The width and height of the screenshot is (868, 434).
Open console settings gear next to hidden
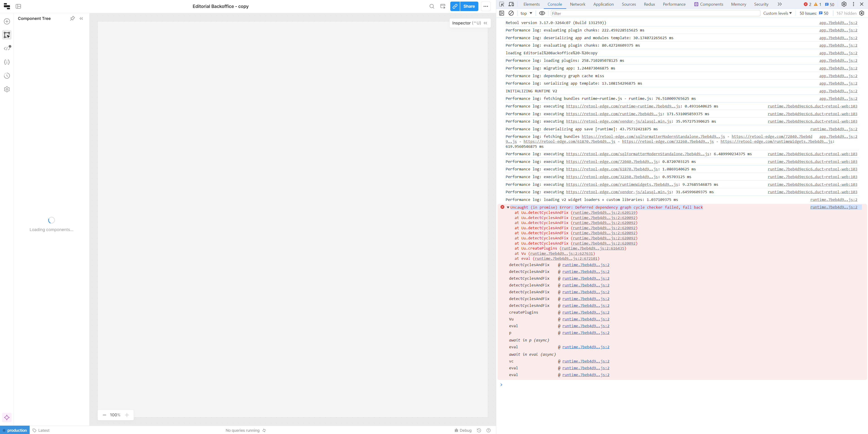862,13
